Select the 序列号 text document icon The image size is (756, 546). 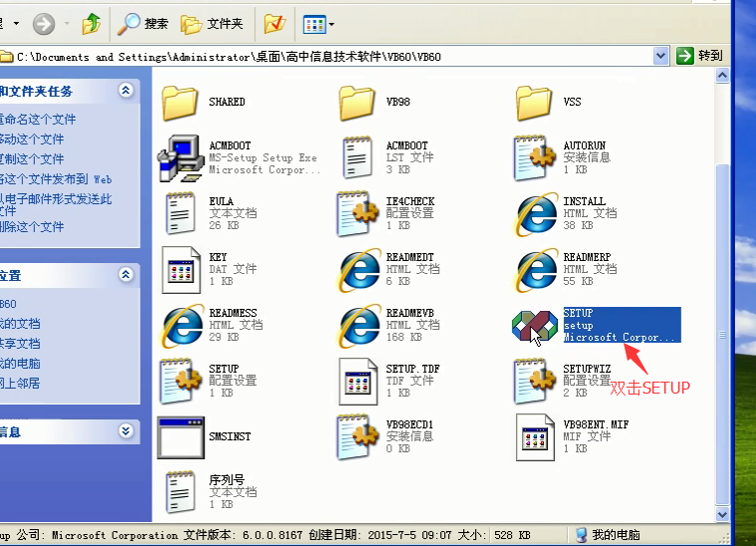180,492
